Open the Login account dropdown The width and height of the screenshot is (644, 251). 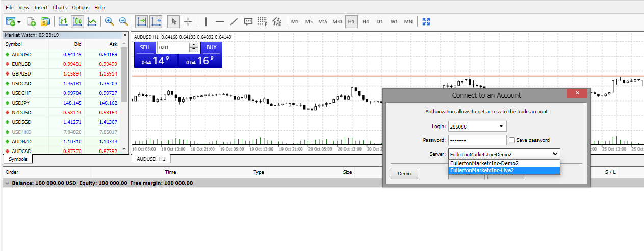coord(501,126)
